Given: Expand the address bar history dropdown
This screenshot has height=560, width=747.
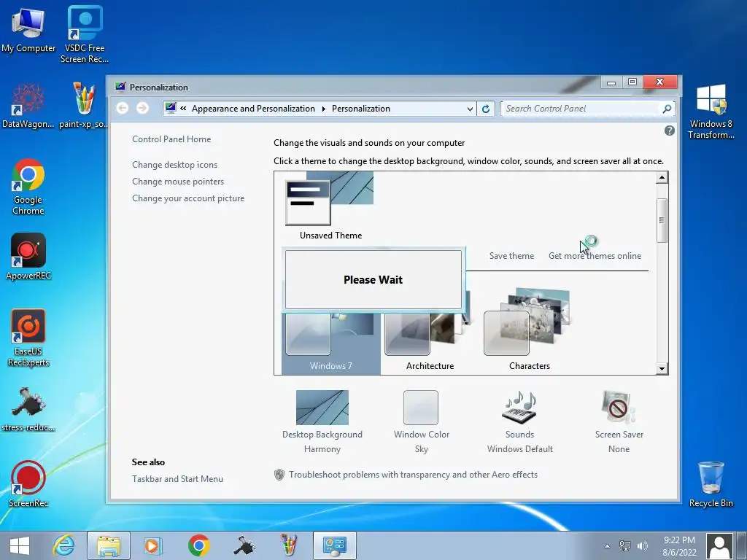Looking at the screenshot, I should coord(470,109).
